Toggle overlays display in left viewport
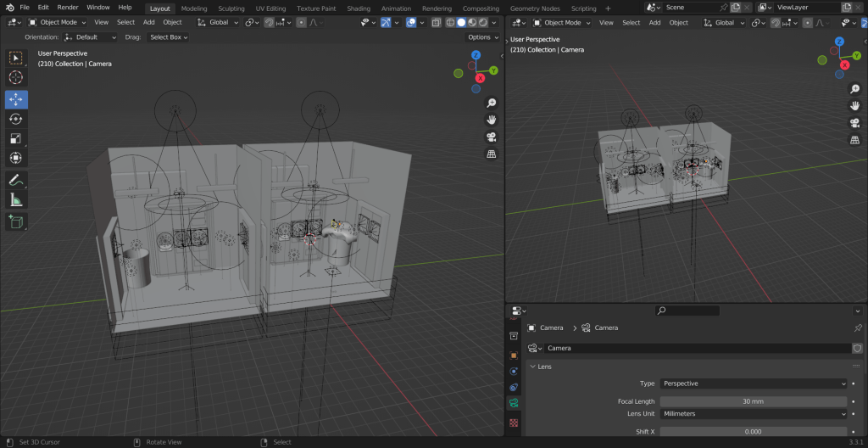 (x=411, y=22)
